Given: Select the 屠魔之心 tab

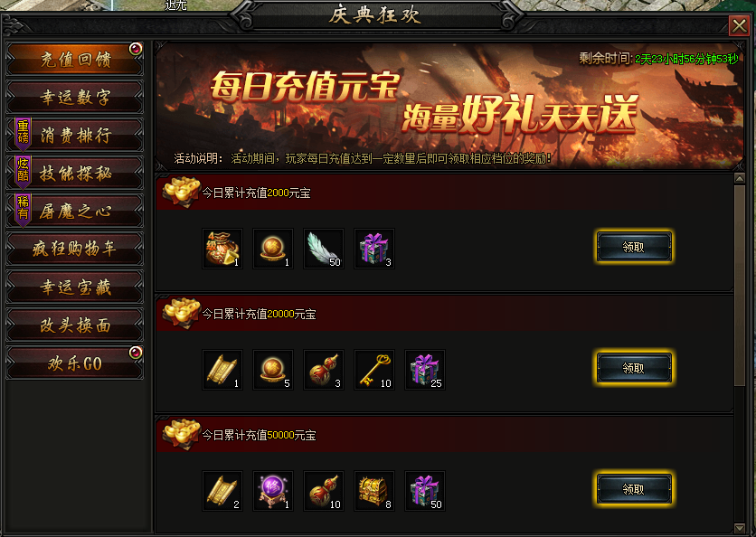Looking at the screenshot, I should pos(75,212).
